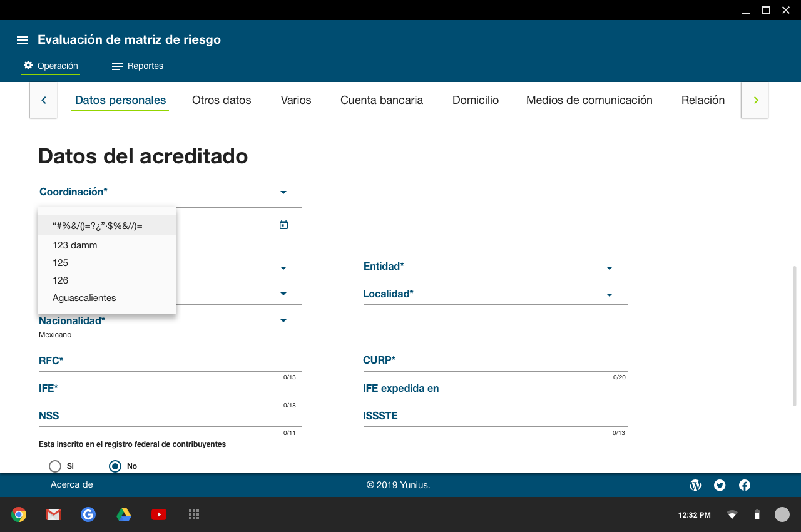Open the Twitter icon in footer

tap(720, 485)
